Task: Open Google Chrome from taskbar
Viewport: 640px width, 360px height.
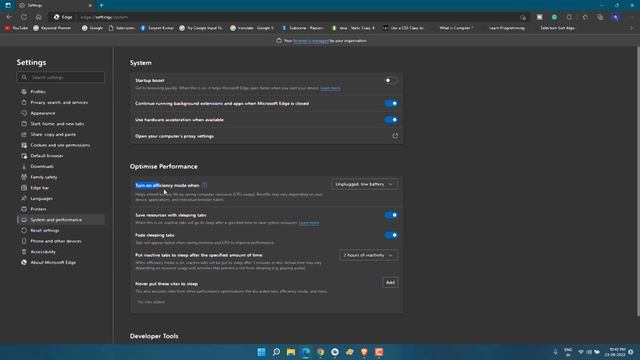Action: [x=320, y=352]
